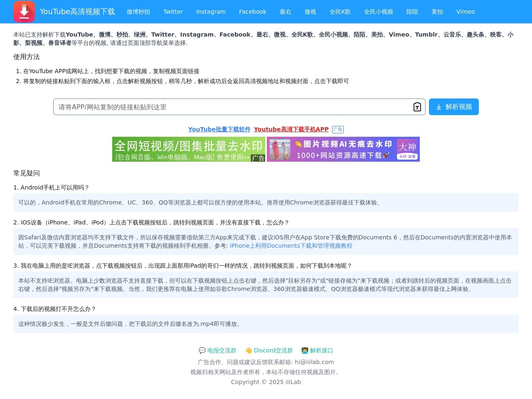The image size is (532, 399).
Task: Click the 常见疑问 heading
Action: click(x=27, y=173)
